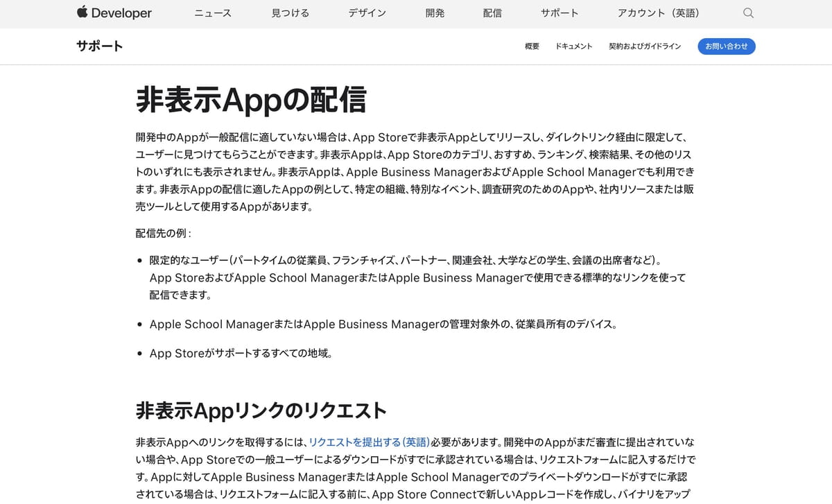
Task: Open the 配信 navigation item
Action: click(x=492, y=13)
